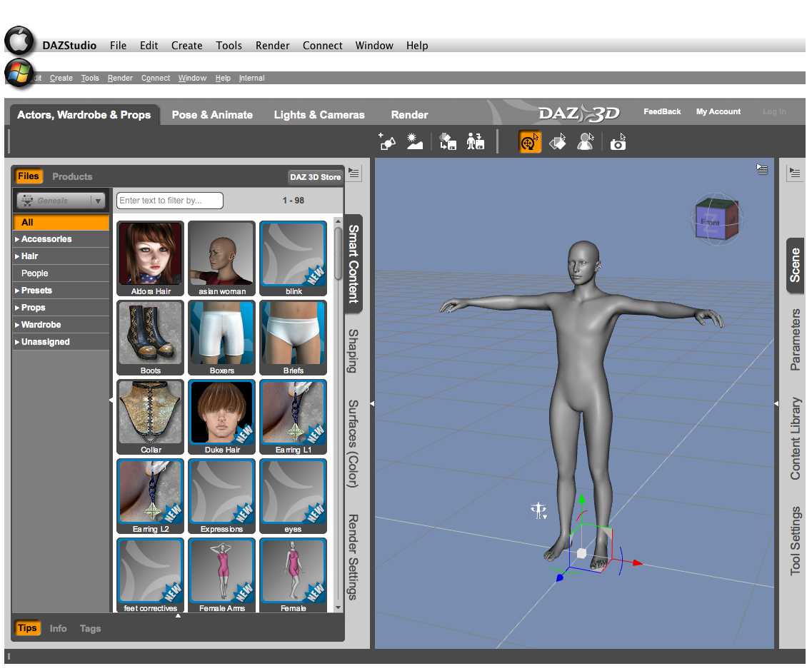The width and height of the screenshot is (812, 671).
Task: Click the DAZ 3D Store button
Action: click(315, 177)
